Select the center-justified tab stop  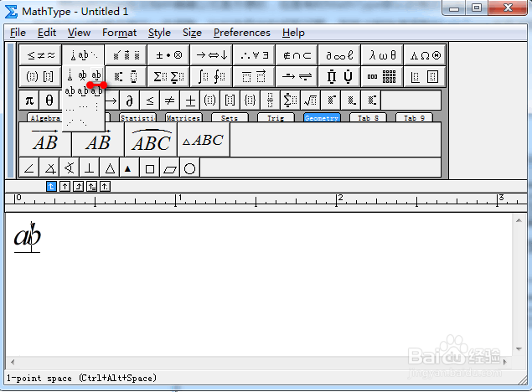65,186
